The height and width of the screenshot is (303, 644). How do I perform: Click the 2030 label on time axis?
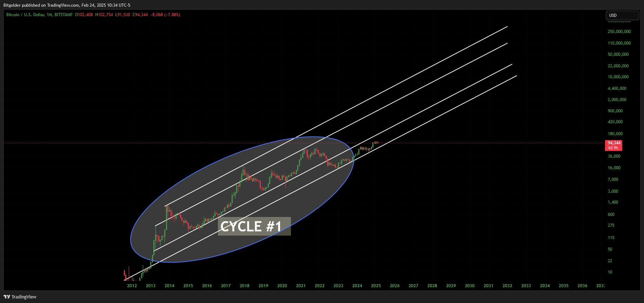470,286
